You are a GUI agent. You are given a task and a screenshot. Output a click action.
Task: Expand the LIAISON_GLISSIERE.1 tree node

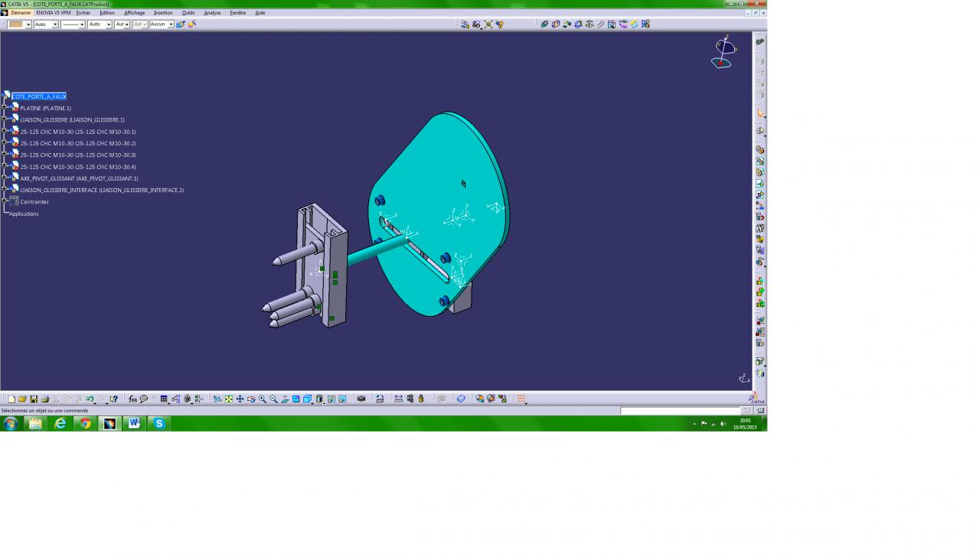[x=5, y=120]
